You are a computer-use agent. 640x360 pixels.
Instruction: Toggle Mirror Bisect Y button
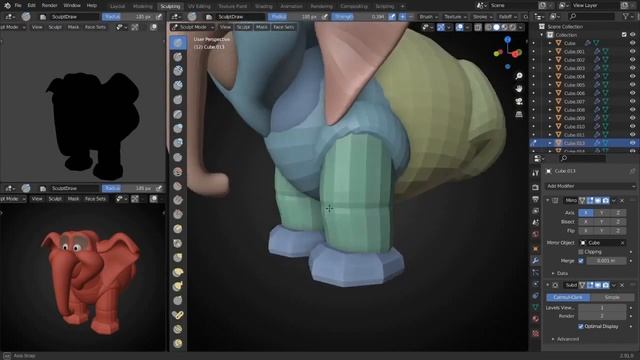(601, 222)
